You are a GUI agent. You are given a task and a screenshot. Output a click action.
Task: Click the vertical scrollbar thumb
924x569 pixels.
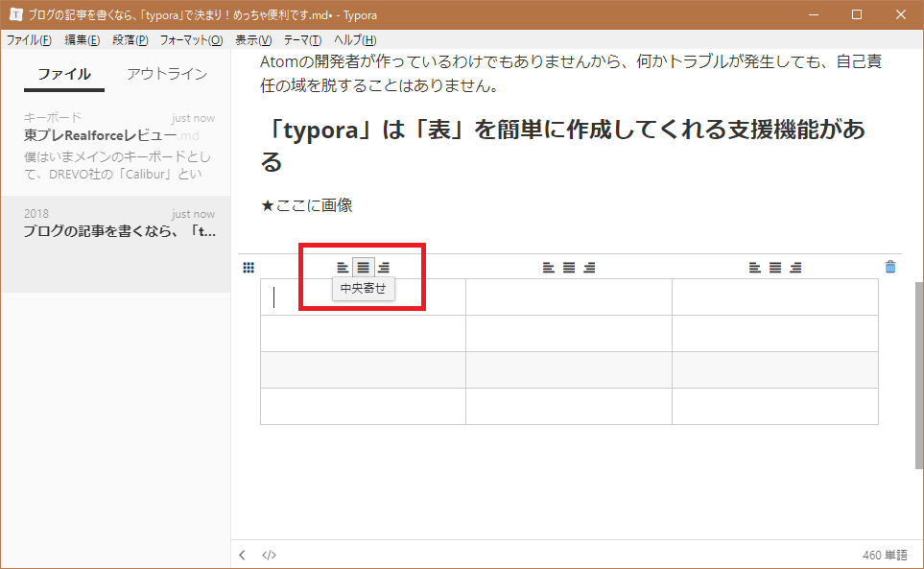pos(918,375)
